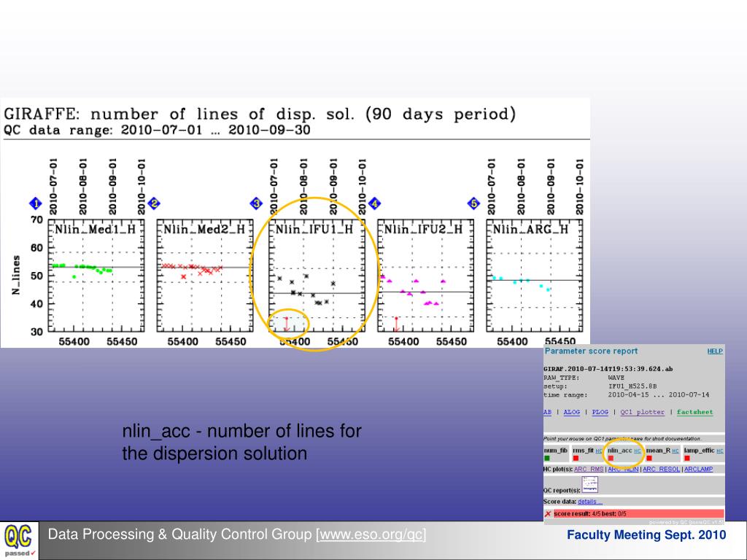Click the red outlier arrow in Nlin_IFU1_H plot
This screenshot has width=747, height=560.
[x=286, y=324]
